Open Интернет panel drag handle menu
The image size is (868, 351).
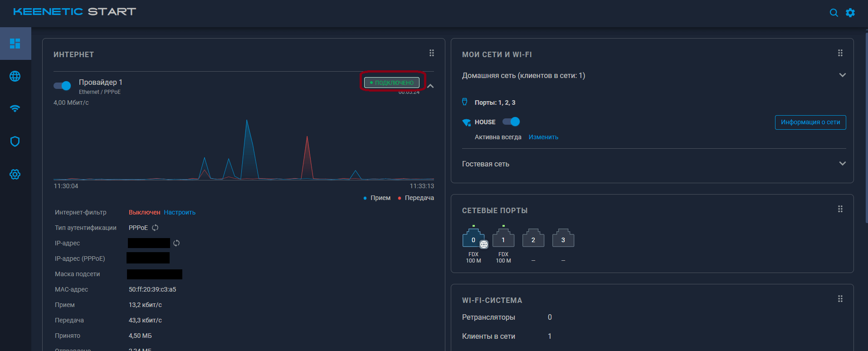pos(432,54)
